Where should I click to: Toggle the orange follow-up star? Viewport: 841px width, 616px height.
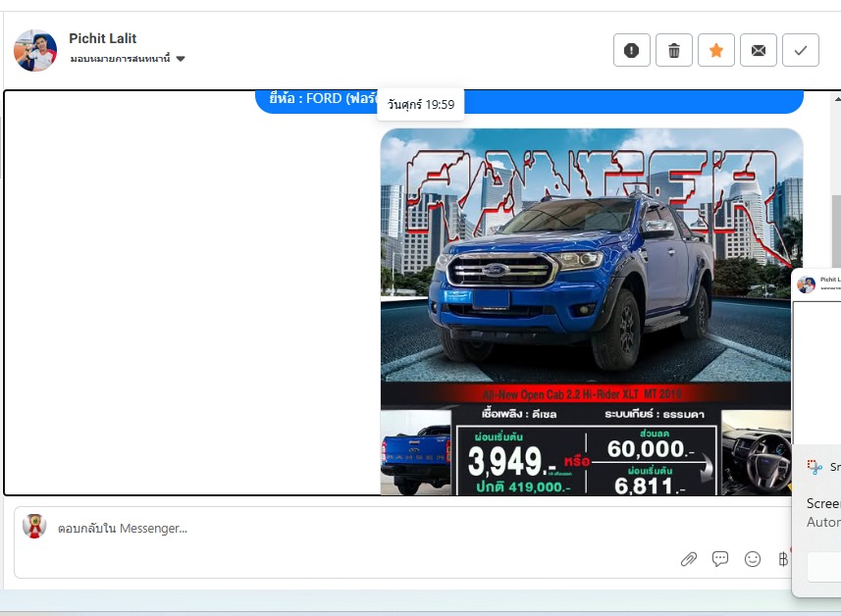(715, 50)
